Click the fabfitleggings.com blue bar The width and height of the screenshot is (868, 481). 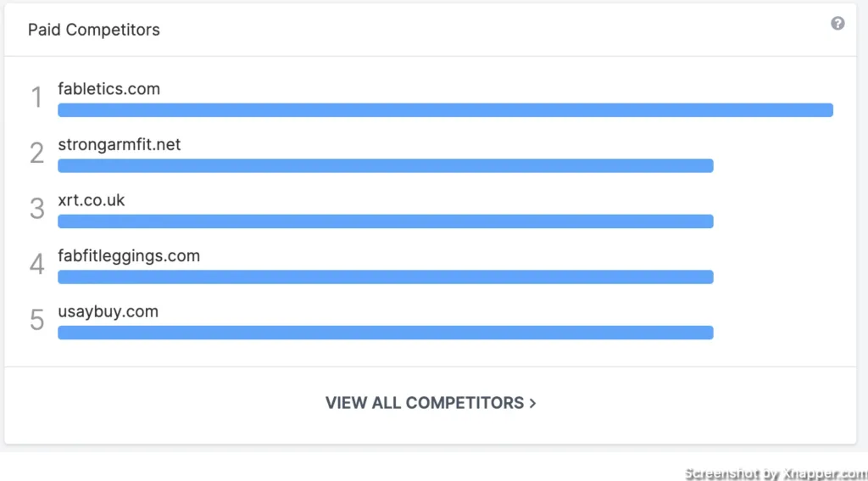(386, 277)
